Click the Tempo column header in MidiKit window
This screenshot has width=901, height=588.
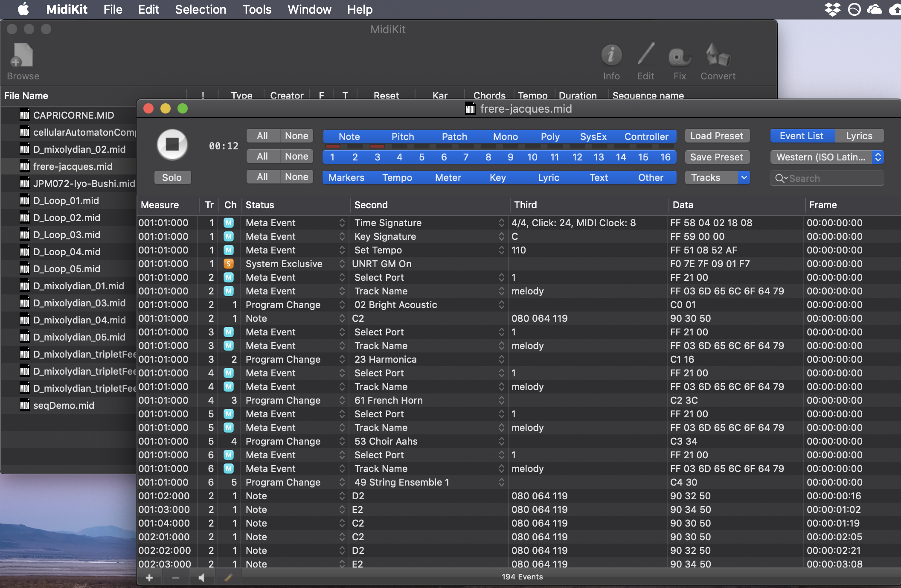click(x=532, y=95)
